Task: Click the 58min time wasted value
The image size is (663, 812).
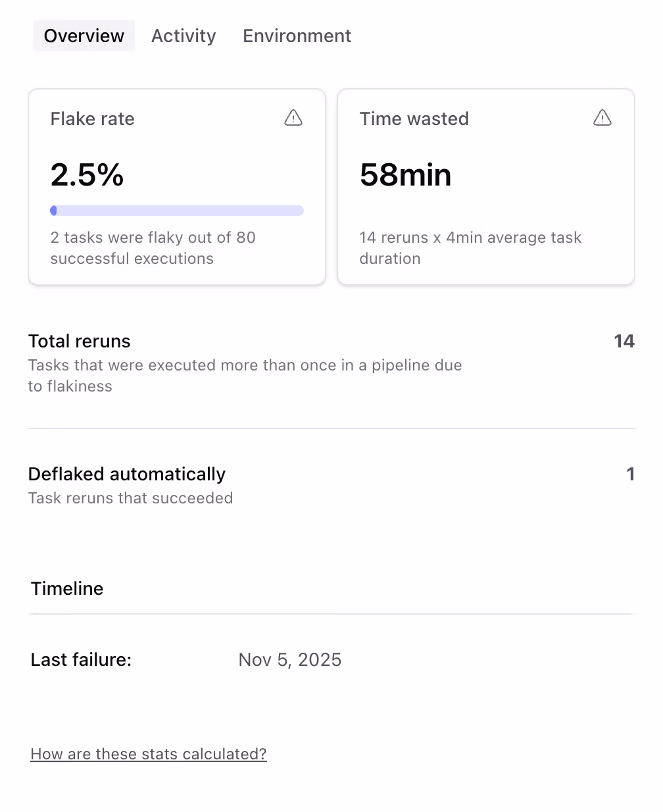Action: 405,174
